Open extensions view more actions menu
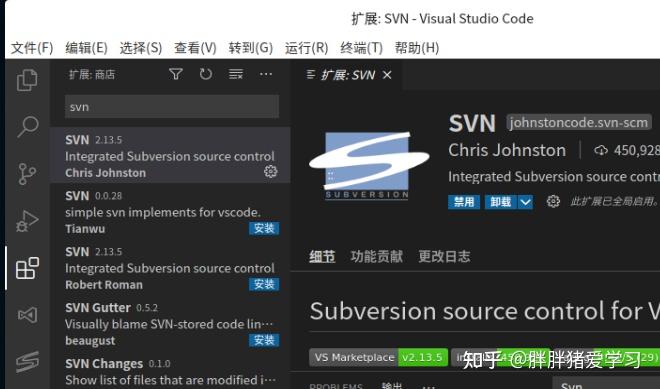The width and height of the screenshot is (660, 389). point(266,75)
